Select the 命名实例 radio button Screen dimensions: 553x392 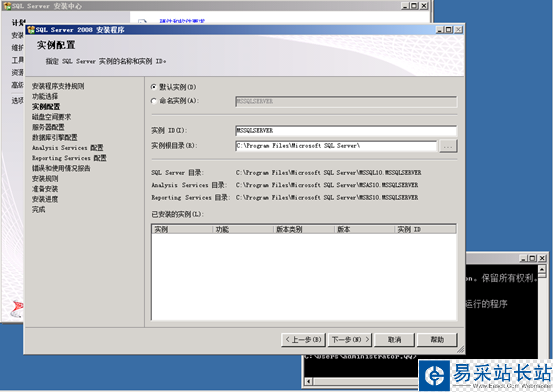pos(154,101)
